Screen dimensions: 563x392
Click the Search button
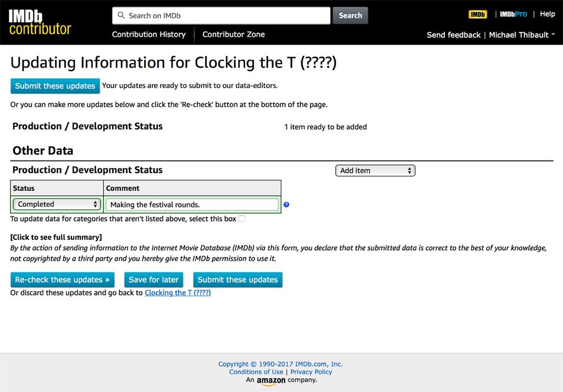[350, 15]
